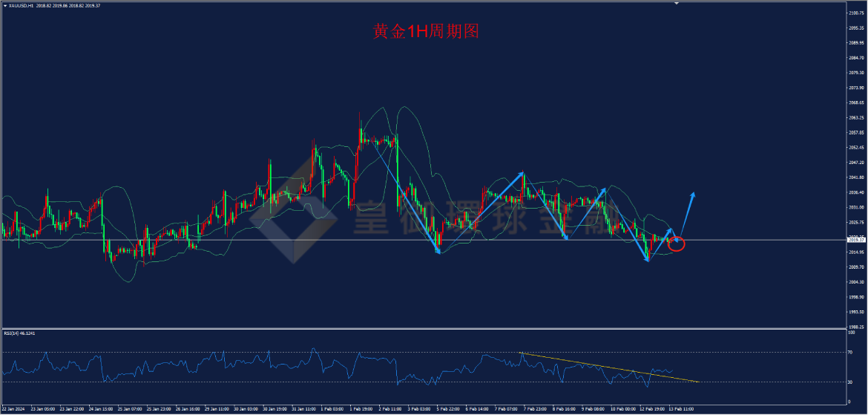The image size is (868, 415).
Task: Click the divider between chart and RSI
Action: pyautogui.click(x=424, y=329)
